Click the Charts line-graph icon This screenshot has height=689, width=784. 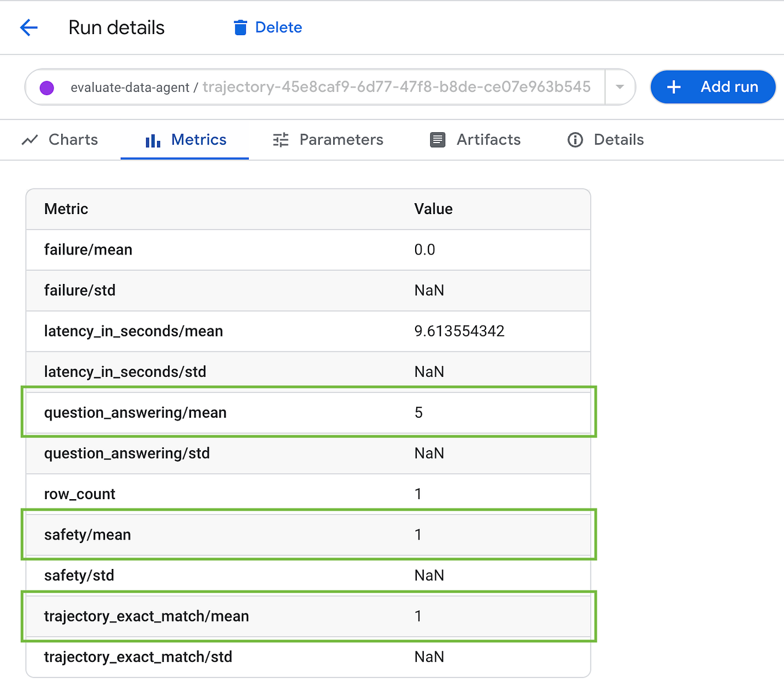click(x=30, y=140)
